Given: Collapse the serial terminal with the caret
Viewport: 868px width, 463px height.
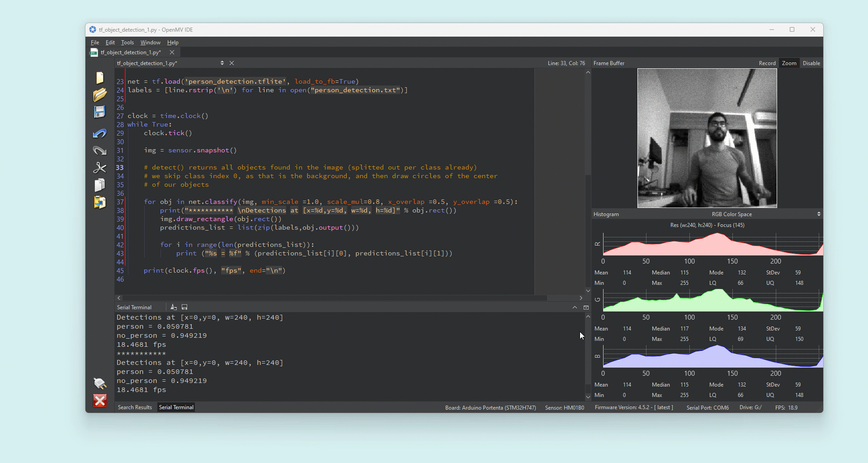Looking at the screenshot, I should tap(575, 307).
